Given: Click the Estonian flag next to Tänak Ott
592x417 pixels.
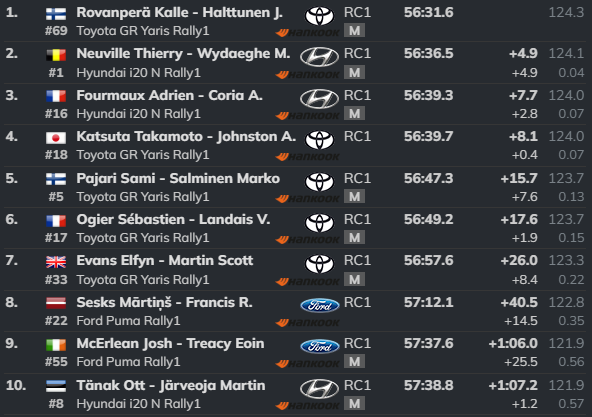Looking at the screenshot, I should coord(56,386).
